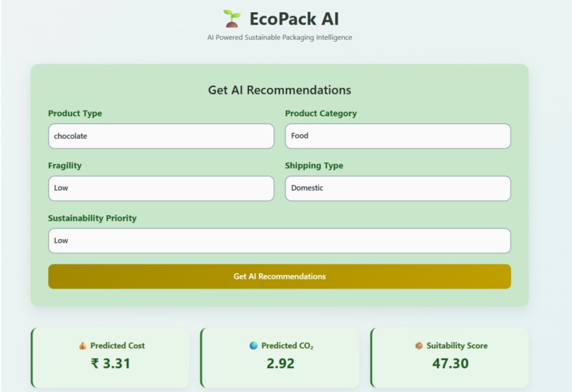This screenshot has height=392, width=572.
Task: Open the Product Category field showing Food
Action: [x=398, y=136]
